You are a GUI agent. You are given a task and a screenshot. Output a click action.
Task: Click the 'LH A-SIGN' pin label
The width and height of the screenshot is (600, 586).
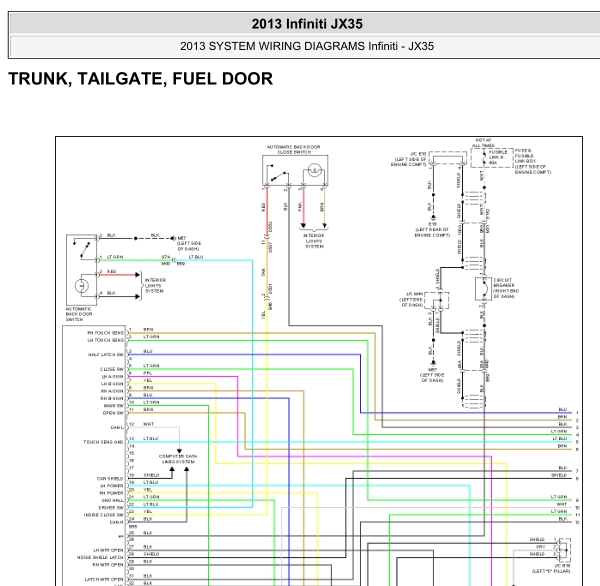click(112, 377)
